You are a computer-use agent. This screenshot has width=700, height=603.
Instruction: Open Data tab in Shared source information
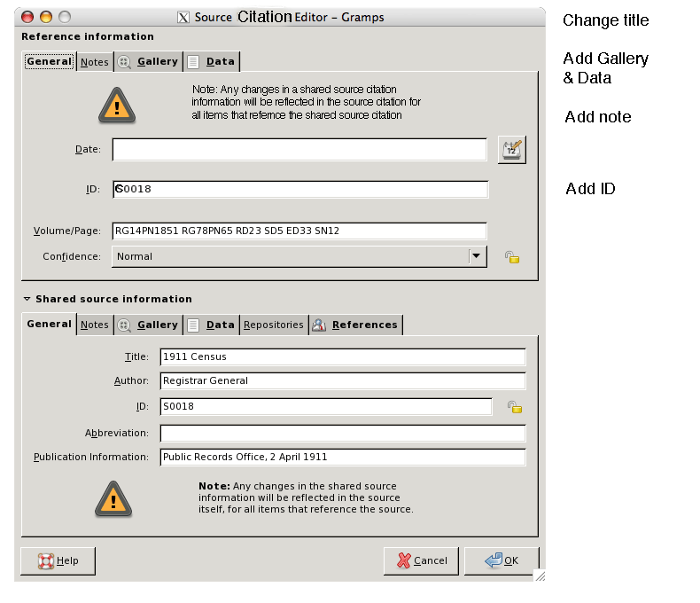coord(212,325)
